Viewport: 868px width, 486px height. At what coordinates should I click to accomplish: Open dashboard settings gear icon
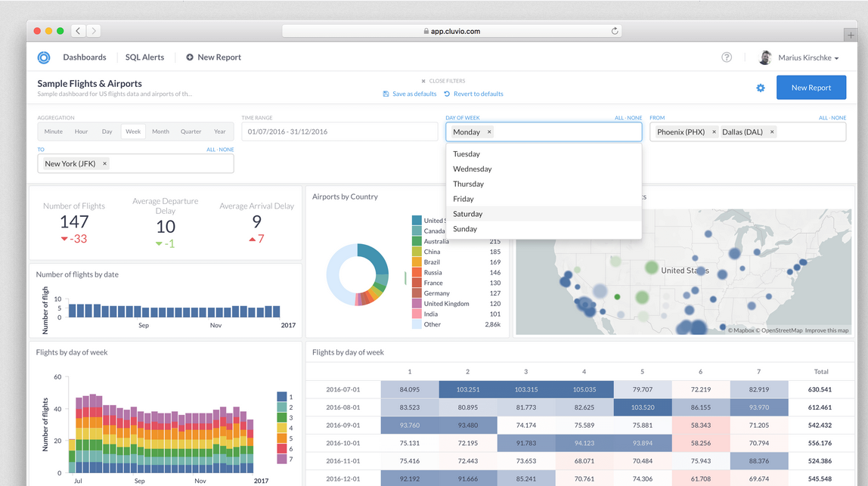761,88
